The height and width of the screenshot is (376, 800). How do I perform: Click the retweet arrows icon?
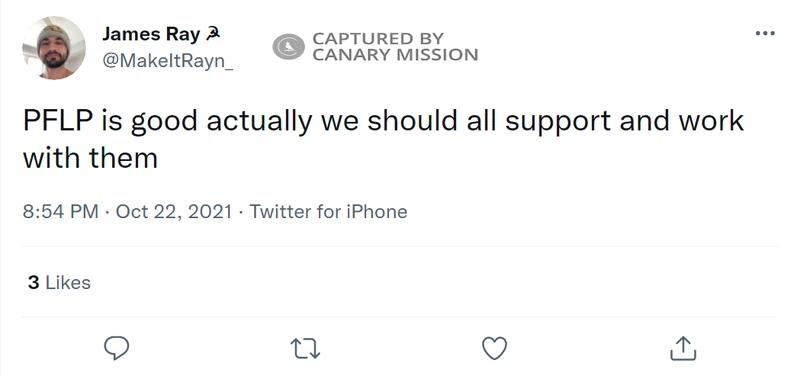[x=305, y=349]
